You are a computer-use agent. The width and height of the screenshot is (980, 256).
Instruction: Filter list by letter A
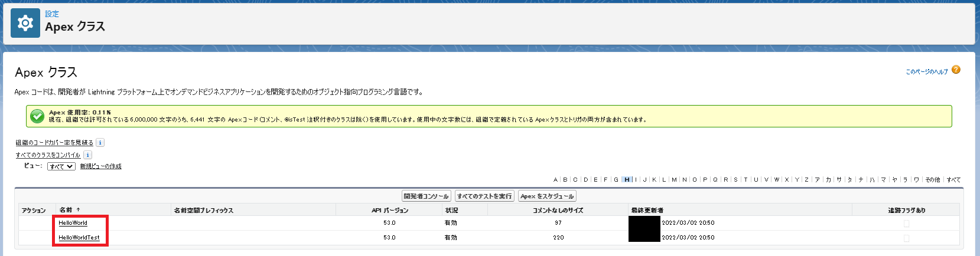[555, 180]
